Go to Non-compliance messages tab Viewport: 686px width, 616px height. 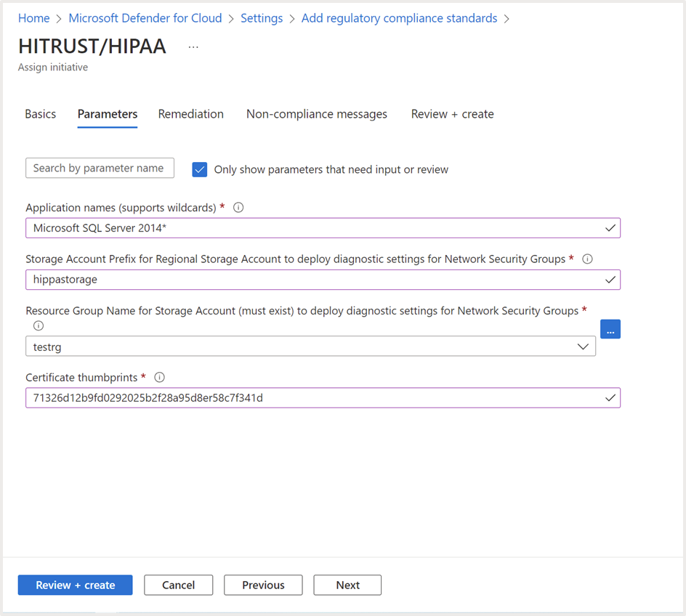[x=317, y=114]
